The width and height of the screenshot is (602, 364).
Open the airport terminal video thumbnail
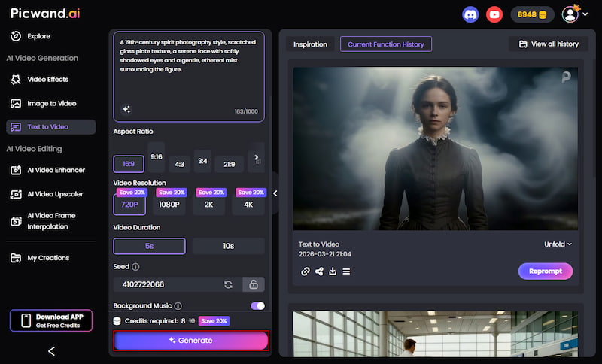pos(436,334)
